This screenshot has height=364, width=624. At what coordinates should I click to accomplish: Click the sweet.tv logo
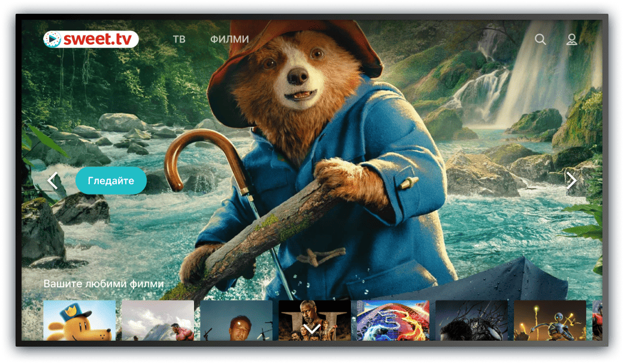[91, 40]
